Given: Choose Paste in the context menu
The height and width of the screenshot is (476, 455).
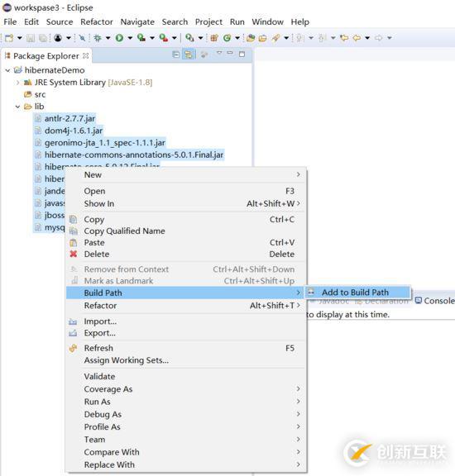Looking at the screenshot, I should [186, 243].
